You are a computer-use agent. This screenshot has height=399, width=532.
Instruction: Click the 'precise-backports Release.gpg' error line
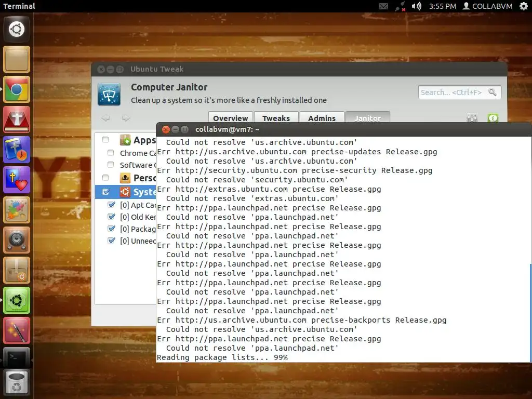click(x=302, y=320)
